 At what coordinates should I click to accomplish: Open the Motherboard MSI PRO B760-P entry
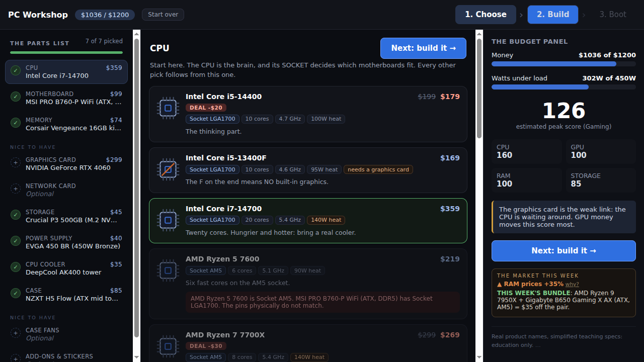click(66, 98)
